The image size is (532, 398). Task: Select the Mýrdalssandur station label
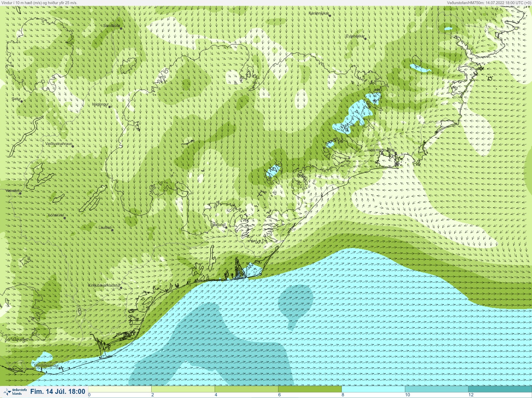tap(47, 365)
